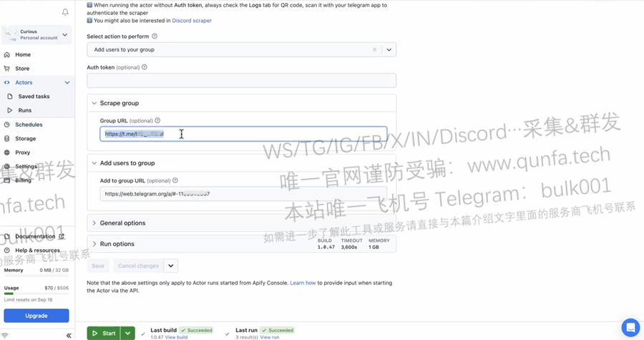Click the Help & resources question icon
644x340 pixels.
[x=7, y=251]
